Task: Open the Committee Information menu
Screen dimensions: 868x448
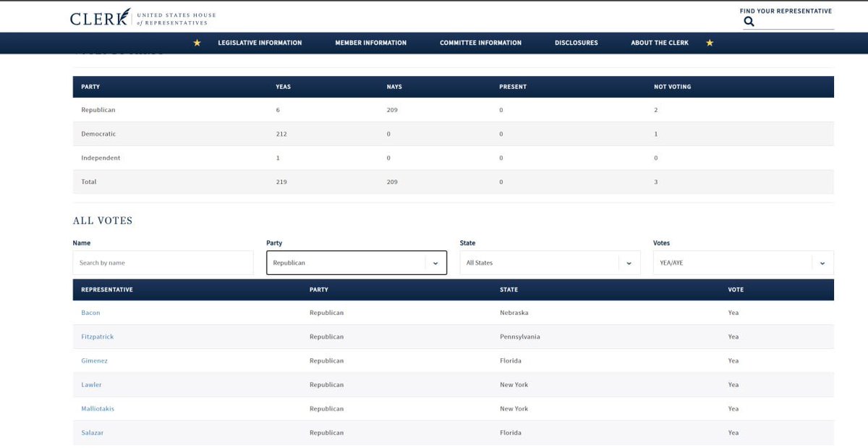Action: 480,43
